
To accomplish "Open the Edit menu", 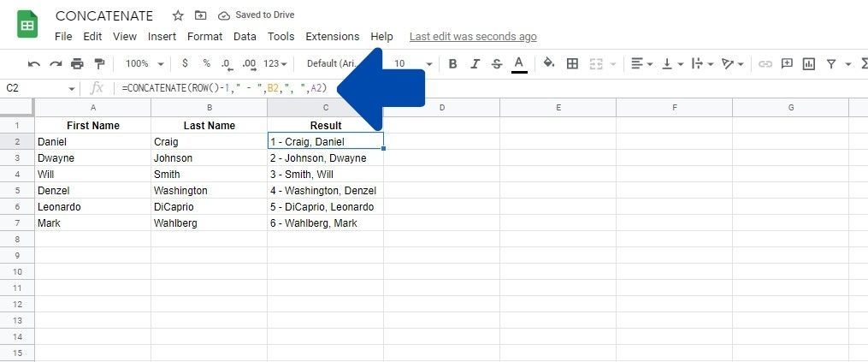I will (92, 37).
